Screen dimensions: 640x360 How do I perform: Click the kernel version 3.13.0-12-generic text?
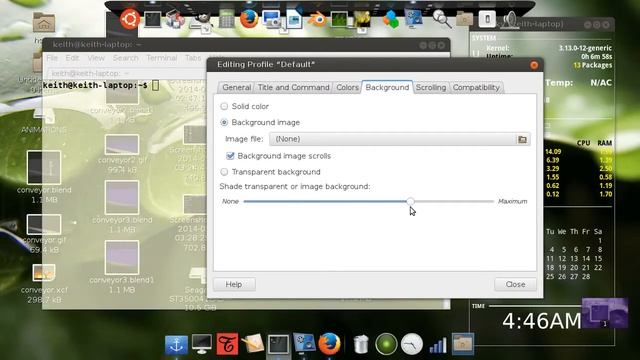coord(585,48)
